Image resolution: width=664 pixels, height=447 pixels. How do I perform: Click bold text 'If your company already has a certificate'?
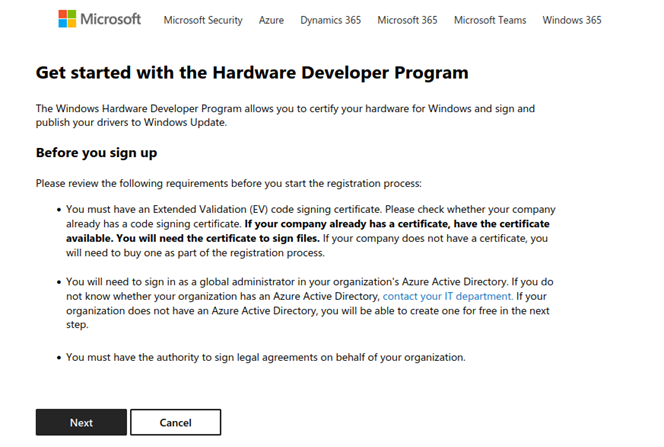coord(348,224)
